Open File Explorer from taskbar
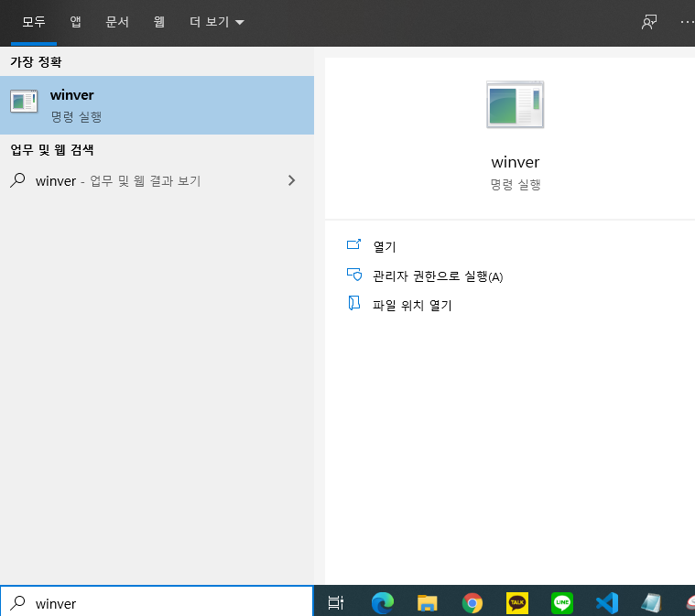The image size is (695, 616). tap(428, 603)
